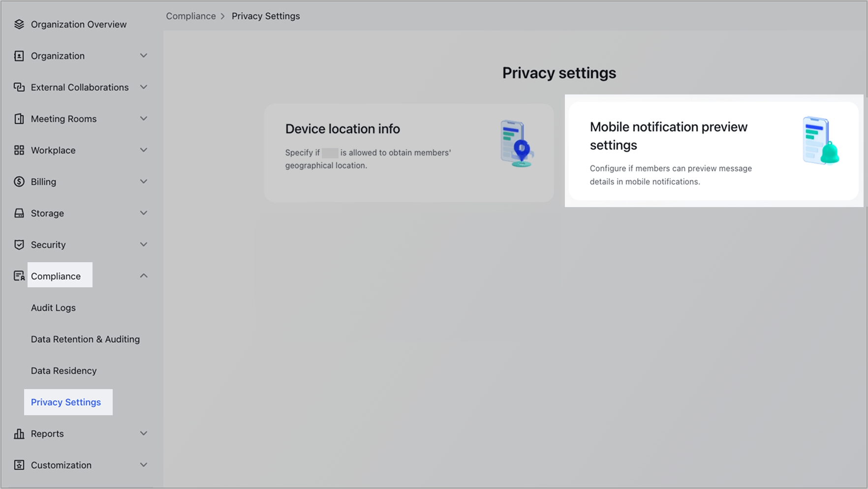Open Data Residency page
This screenshot has height=489, width=868.
[x=63, y=370]
